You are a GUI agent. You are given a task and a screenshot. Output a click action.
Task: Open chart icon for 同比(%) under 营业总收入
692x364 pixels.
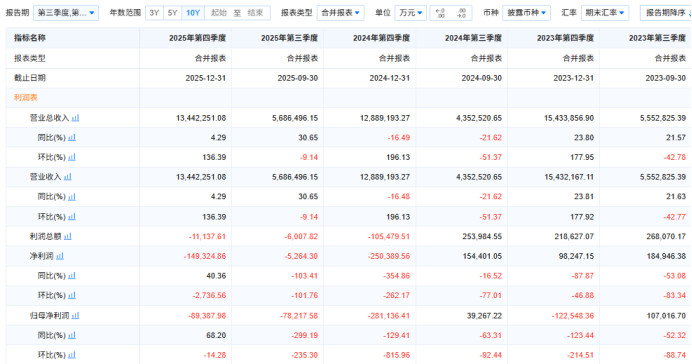coord(72,138)
